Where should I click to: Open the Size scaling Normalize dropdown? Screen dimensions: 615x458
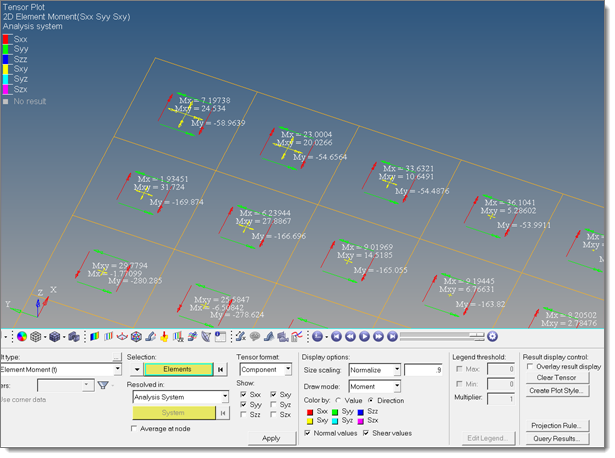(396, 370)
